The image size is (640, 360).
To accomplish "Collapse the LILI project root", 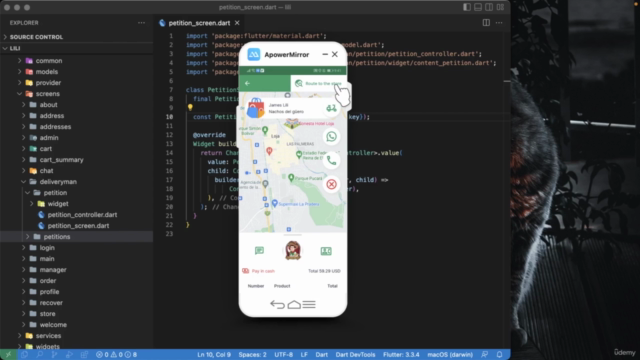I will click(x=76, y=48).
